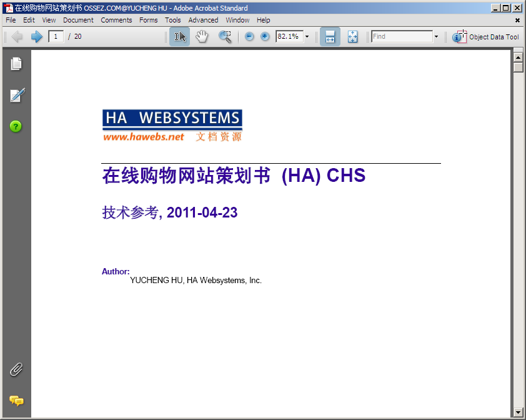Open the Document menu

click(78, 20)
